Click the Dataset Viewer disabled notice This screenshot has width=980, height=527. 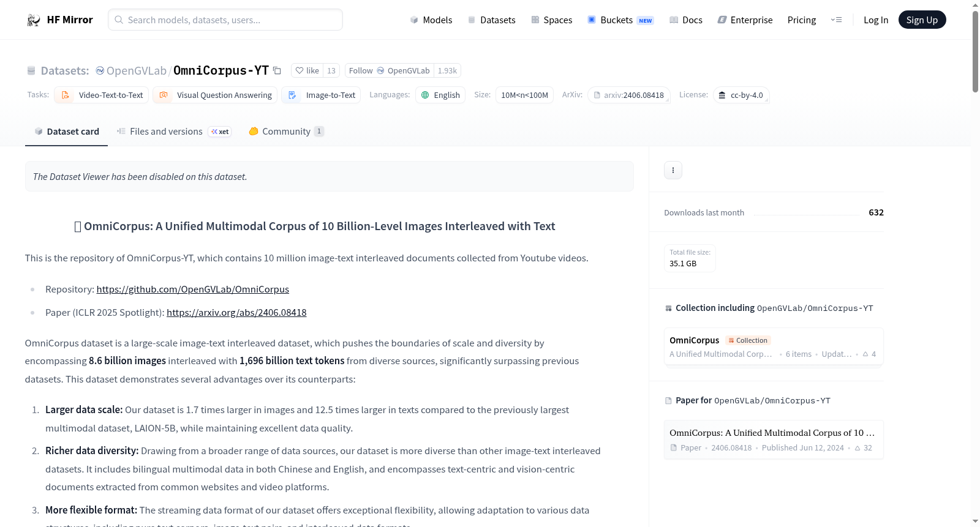click(330, 176)
